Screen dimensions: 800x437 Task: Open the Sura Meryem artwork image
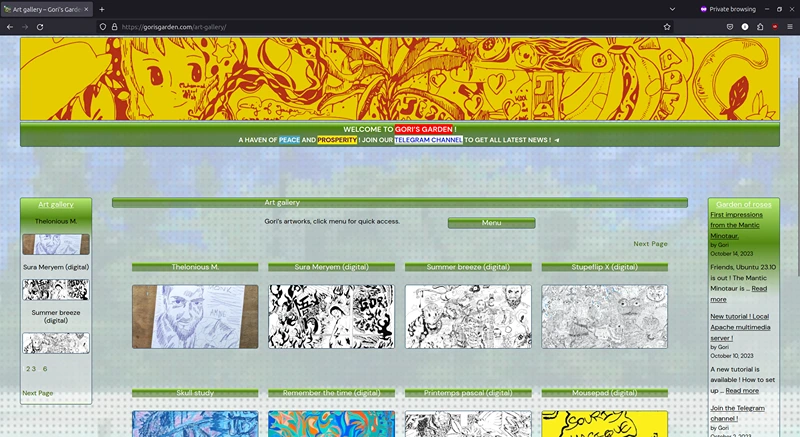click(x=332, y=317)
